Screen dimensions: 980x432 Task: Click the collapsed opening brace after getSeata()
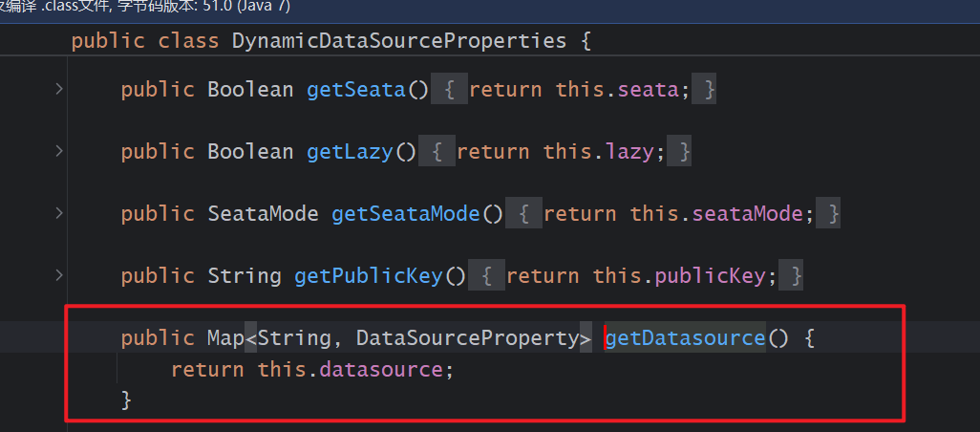click(449, 90)
